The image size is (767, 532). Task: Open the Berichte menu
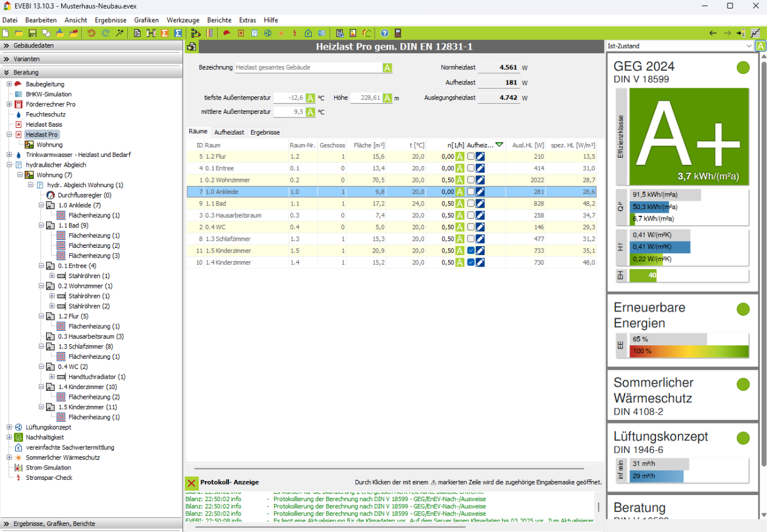(219, 20)
